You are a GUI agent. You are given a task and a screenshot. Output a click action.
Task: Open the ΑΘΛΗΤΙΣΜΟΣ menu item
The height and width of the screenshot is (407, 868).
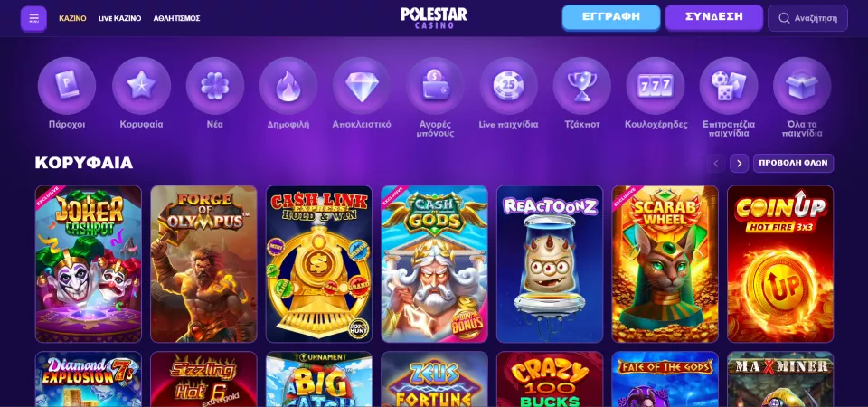176,18
